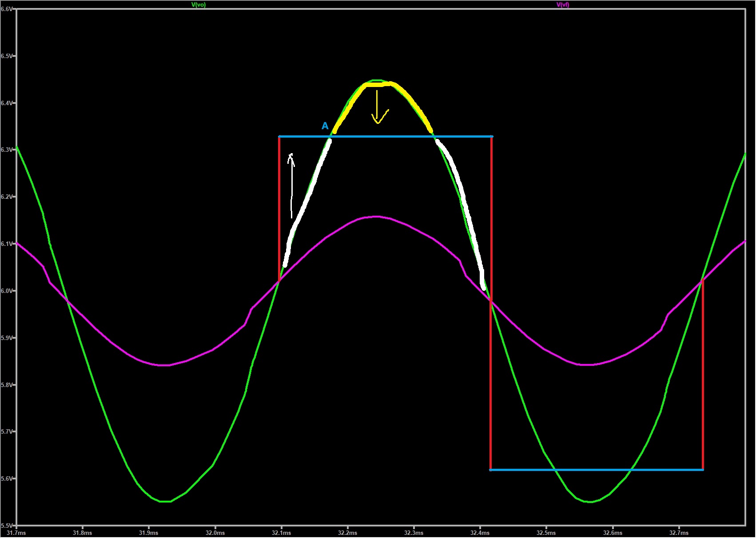
Task: Click the 5.9V axis label
Action: point(7,338)
